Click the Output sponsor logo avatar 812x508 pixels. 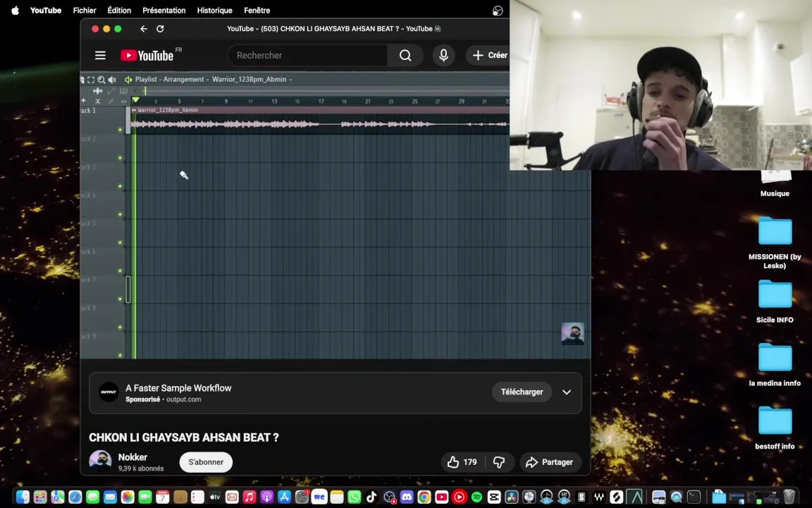point(109,392)
